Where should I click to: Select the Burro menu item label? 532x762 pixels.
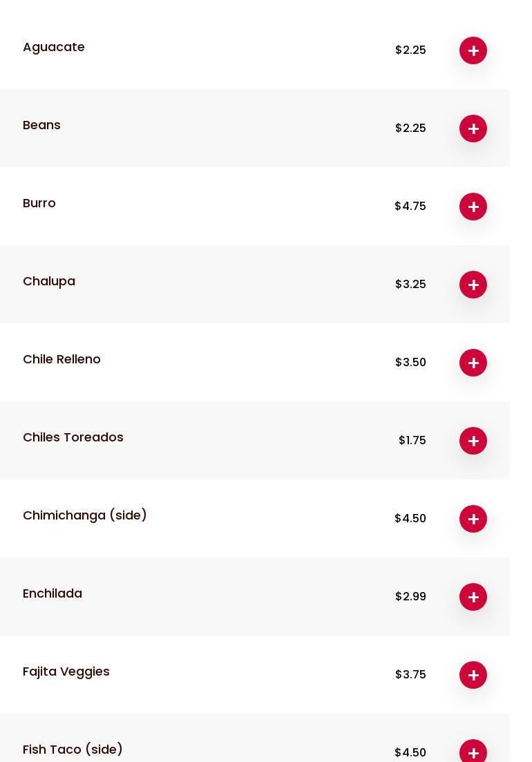tap(39, 203)
